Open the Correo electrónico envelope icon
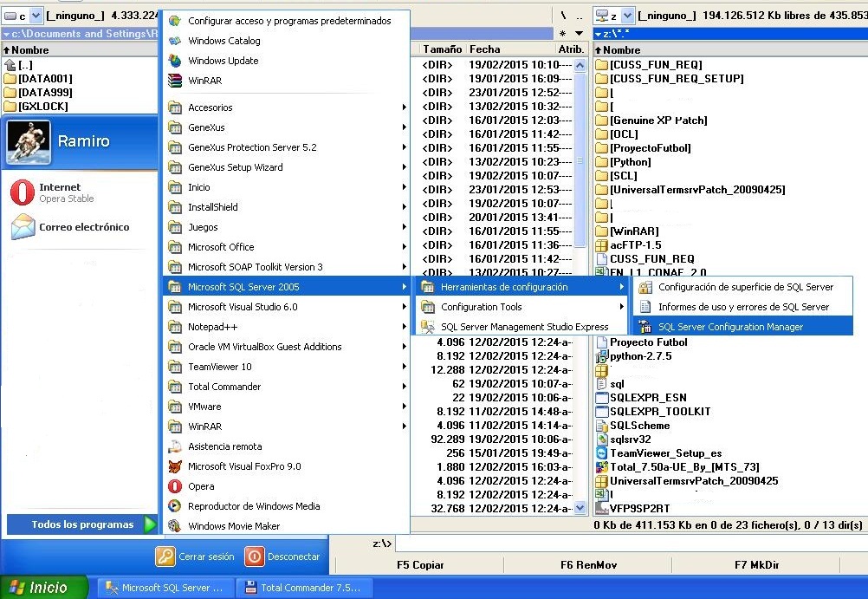 pos(23,227)
